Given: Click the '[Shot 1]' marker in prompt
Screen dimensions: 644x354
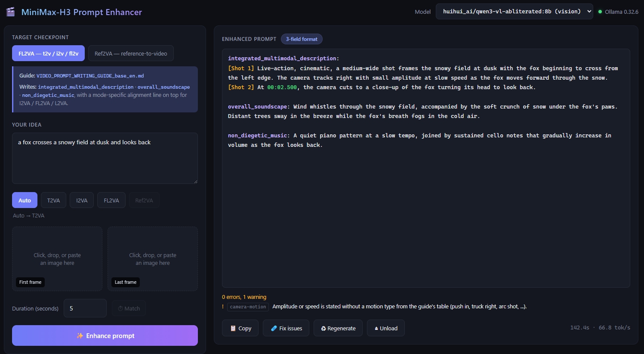Looking at the screenshot, I should click(x=241, y=68).
